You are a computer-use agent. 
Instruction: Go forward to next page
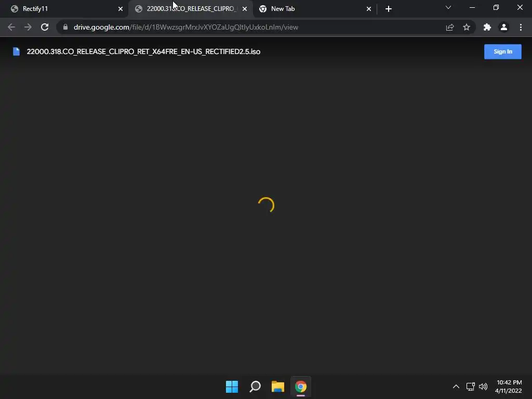click(28, 27)
